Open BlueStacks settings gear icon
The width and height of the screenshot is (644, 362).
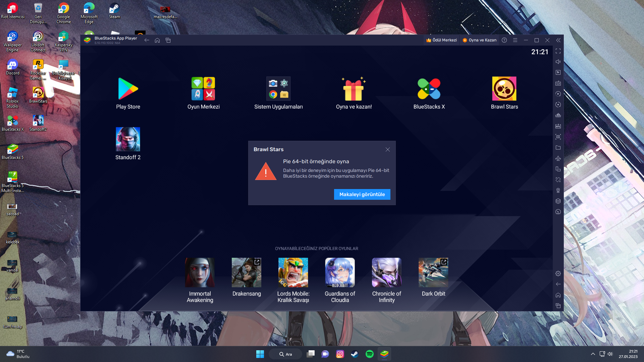pos(558,274)
